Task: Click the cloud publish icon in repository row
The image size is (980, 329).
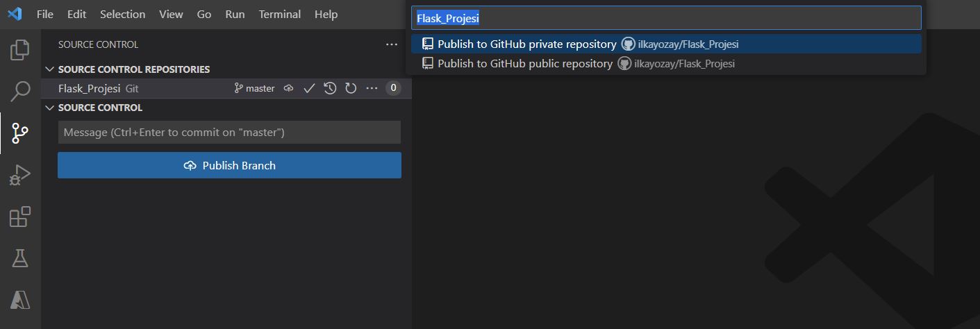Action: pos(288,88)
